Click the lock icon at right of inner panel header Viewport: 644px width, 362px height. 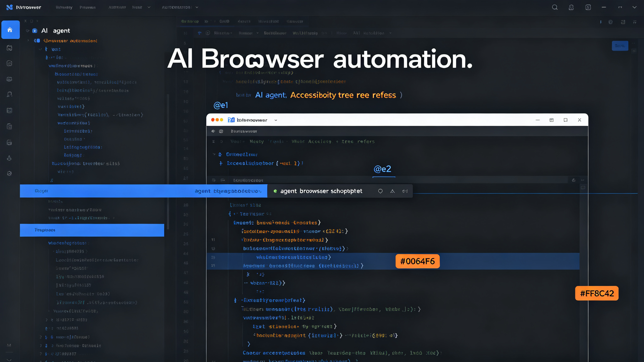click(574, 180)
